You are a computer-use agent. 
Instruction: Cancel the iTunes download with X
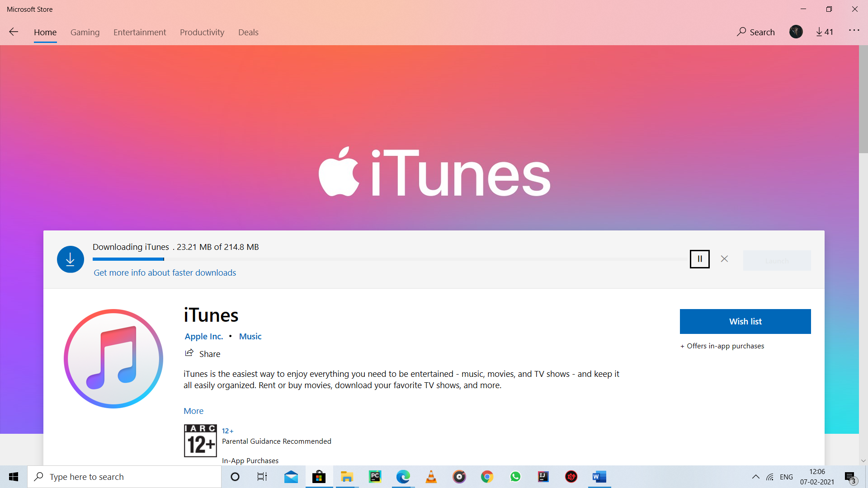[x=724, y=259]
